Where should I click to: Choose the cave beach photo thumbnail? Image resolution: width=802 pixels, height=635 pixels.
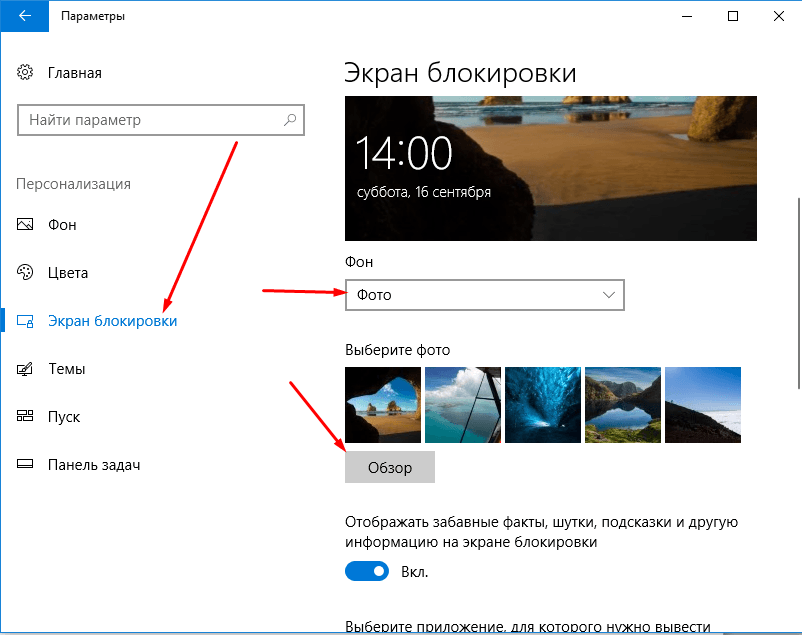coord(383,405)
